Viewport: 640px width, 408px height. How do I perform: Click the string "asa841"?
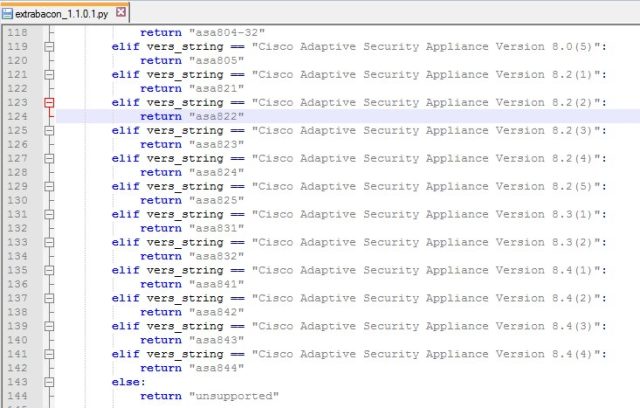(x=216, y=284)
